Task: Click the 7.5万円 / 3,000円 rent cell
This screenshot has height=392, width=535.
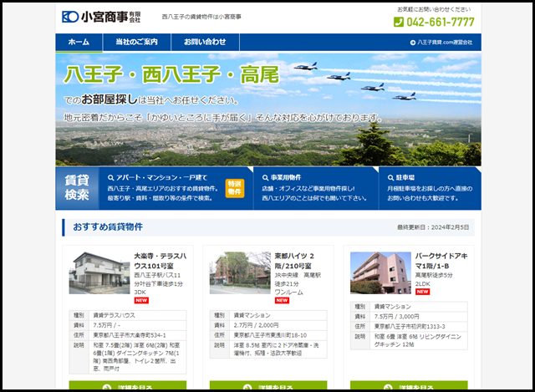Action: point(419,316)
